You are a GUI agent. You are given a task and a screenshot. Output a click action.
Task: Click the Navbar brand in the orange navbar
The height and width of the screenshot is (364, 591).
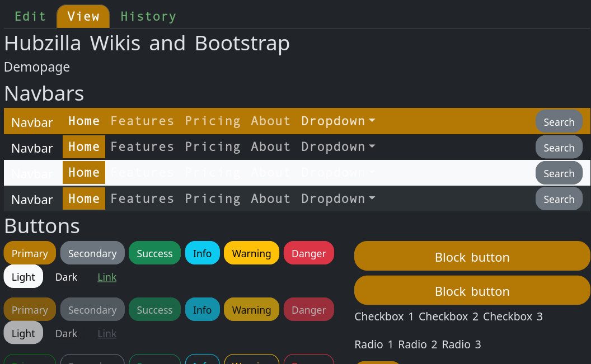pos(32,122)
